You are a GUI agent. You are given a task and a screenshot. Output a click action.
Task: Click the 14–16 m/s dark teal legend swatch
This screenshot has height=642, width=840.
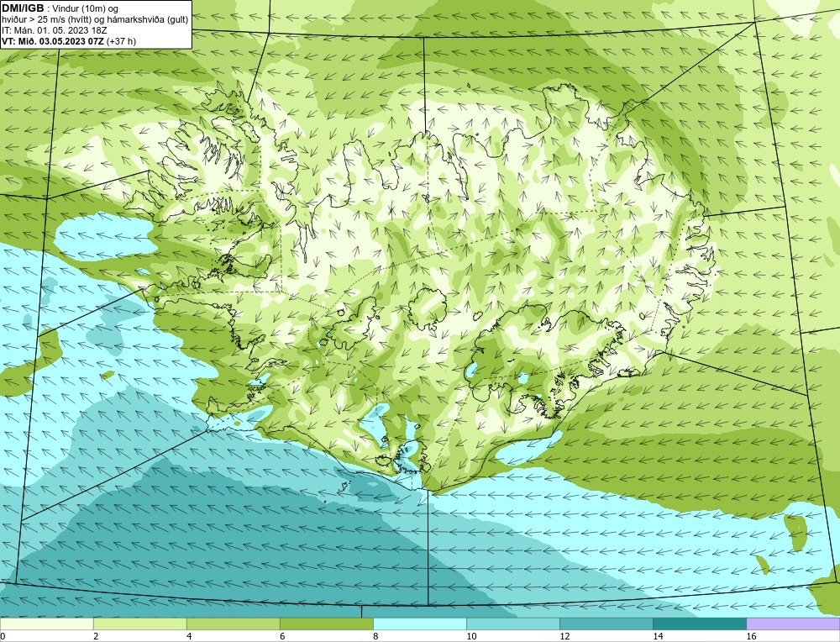[699, 624]
